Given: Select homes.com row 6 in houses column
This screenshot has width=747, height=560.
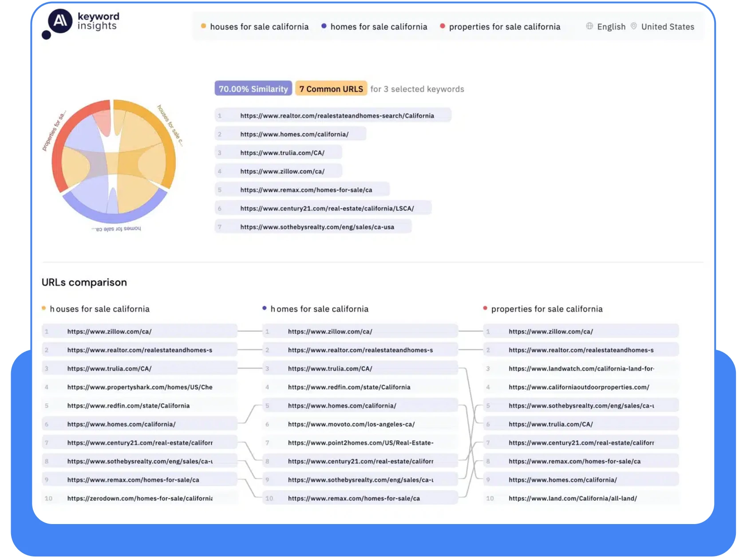Looking at the screenshot, I should click(x=139, y=424).
